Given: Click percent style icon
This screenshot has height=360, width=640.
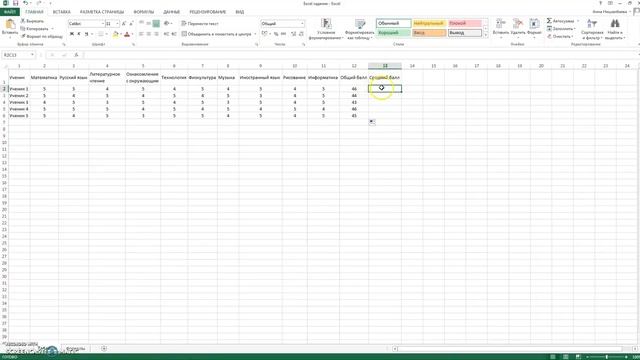Looking at the screenshot, I should coord(276,34).
